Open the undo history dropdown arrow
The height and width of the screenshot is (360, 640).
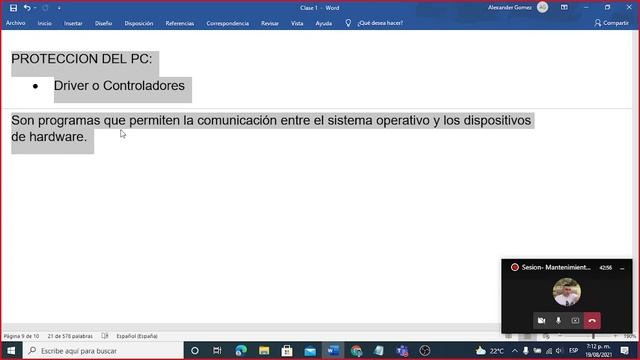click(x=35, y=8)
